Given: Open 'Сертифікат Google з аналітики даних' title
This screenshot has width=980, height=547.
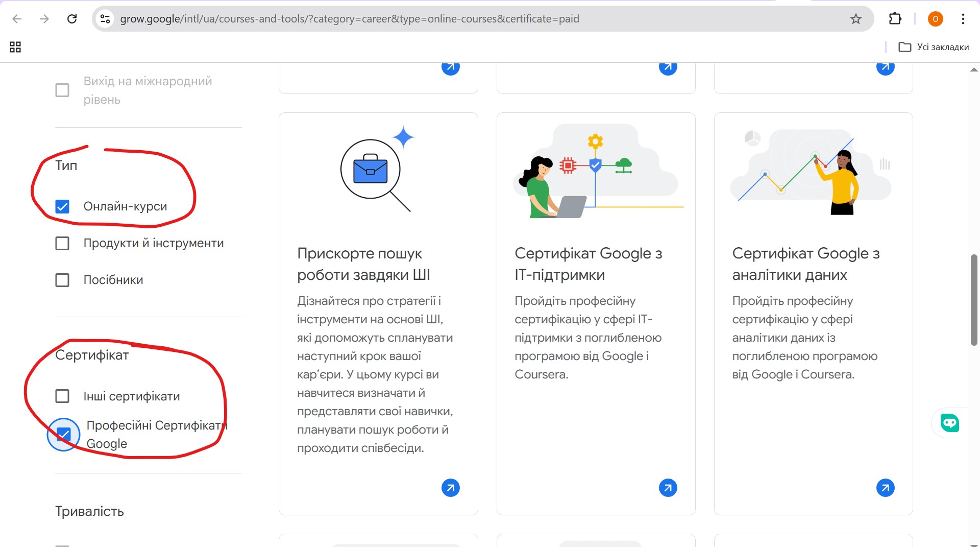Looking at the screenshot, I should [x=806, y=264].
